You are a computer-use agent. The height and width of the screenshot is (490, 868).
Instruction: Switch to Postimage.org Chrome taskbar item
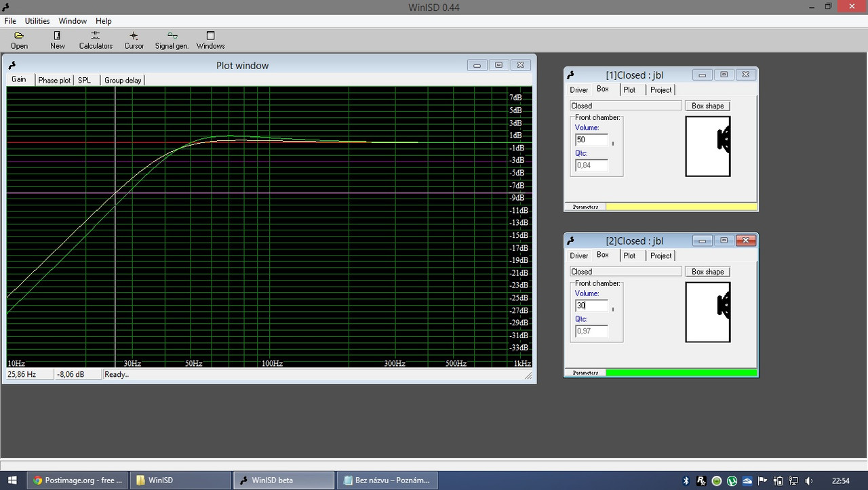(77, 481)
